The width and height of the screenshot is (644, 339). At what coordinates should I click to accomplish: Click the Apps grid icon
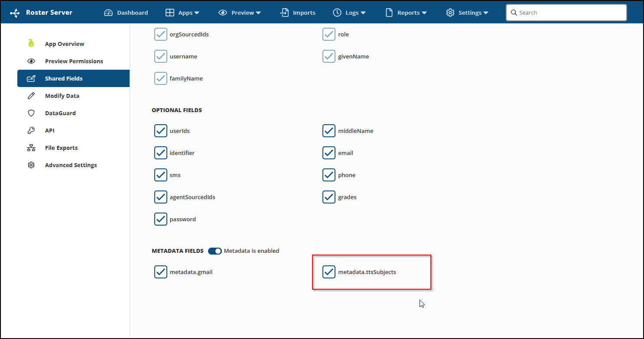pyautogui.click(x=170, y=13)
